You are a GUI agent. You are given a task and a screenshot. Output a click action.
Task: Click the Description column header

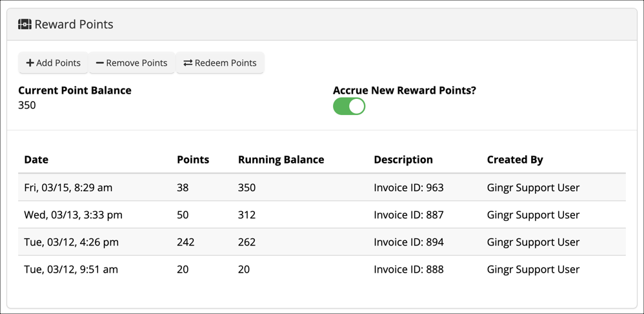(x=403, y=160)
